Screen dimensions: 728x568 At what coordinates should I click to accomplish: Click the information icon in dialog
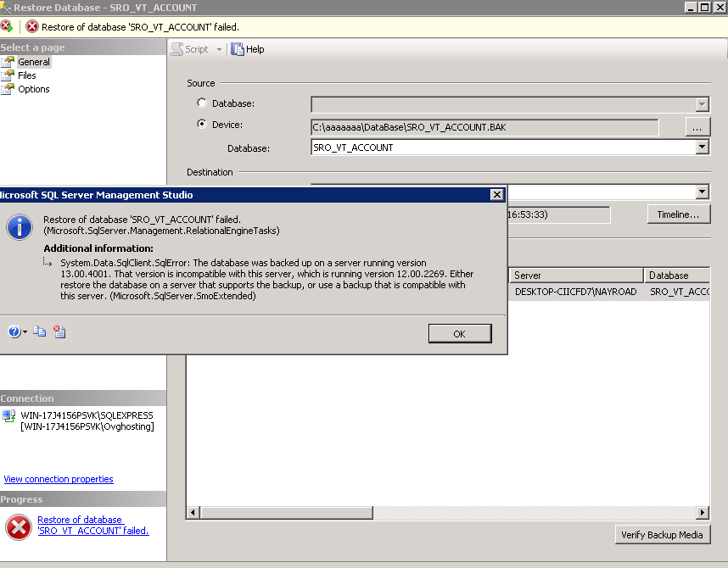click(x=20, y=227)
